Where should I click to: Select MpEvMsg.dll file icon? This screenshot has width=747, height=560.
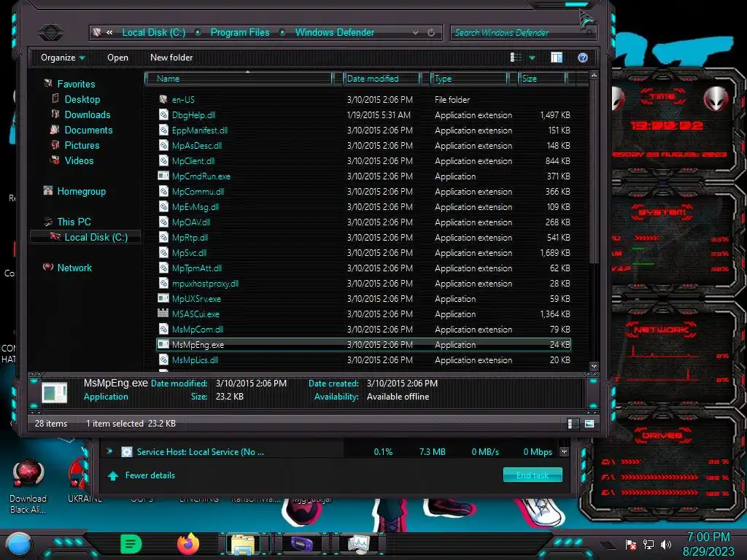(163, 206)
